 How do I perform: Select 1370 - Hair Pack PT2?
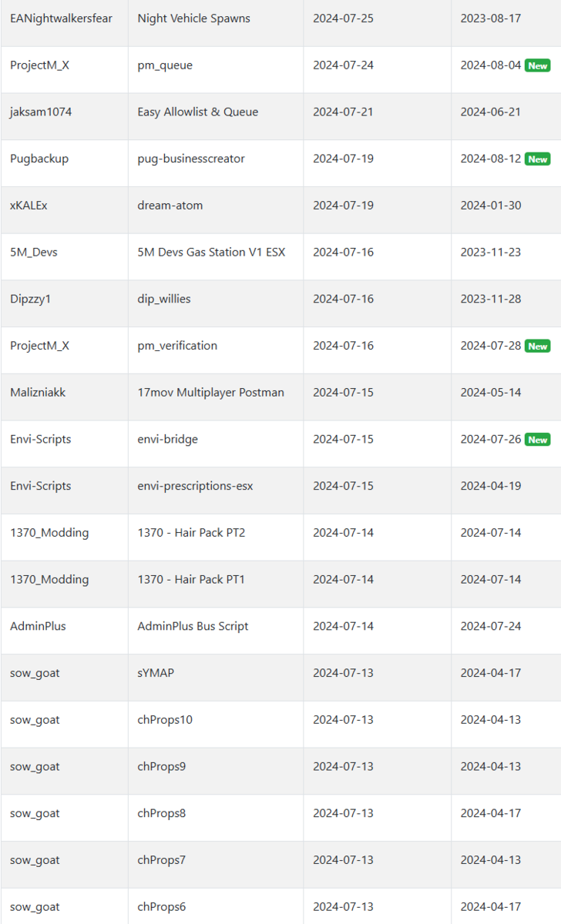point(191,533)
